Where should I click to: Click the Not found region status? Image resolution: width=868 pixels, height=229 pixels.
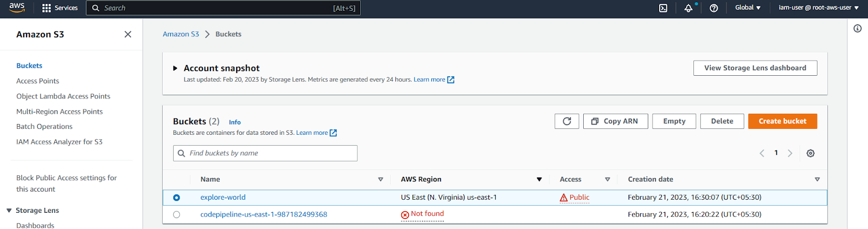coord(427,214)
